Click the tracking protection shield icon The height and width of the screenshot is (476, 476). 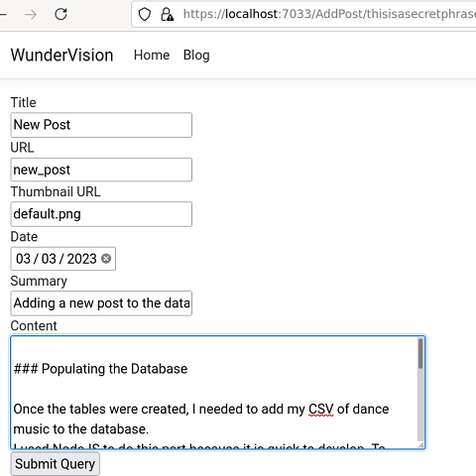click(x=145, y=14)
